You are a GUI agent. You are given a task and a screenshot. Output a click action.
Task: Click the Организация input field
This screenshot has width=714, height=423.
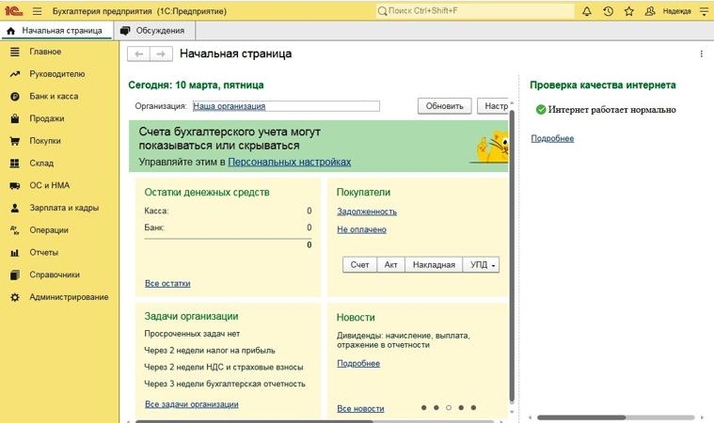tap(285, 105)
